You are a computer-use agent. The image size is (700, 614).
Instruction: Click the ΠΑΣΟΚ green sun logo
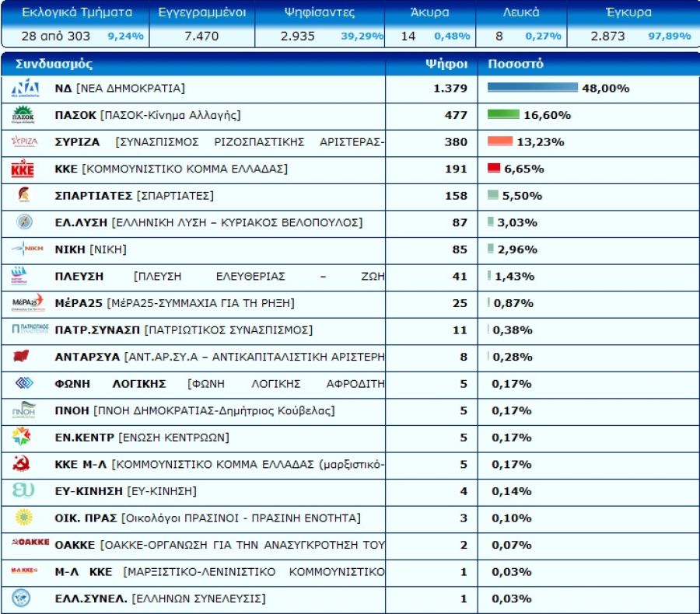click(x=23, y=115)
